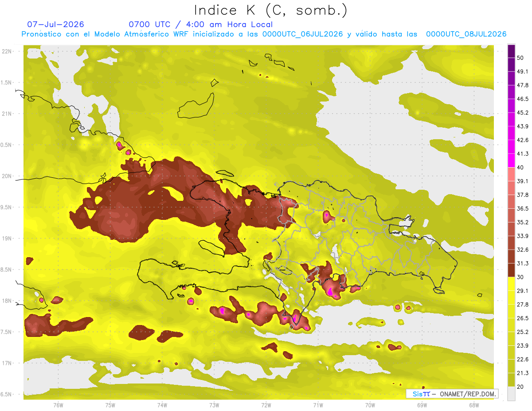
Task: Click colorbar label '47.8'
Action: click(x=523, y=86)
